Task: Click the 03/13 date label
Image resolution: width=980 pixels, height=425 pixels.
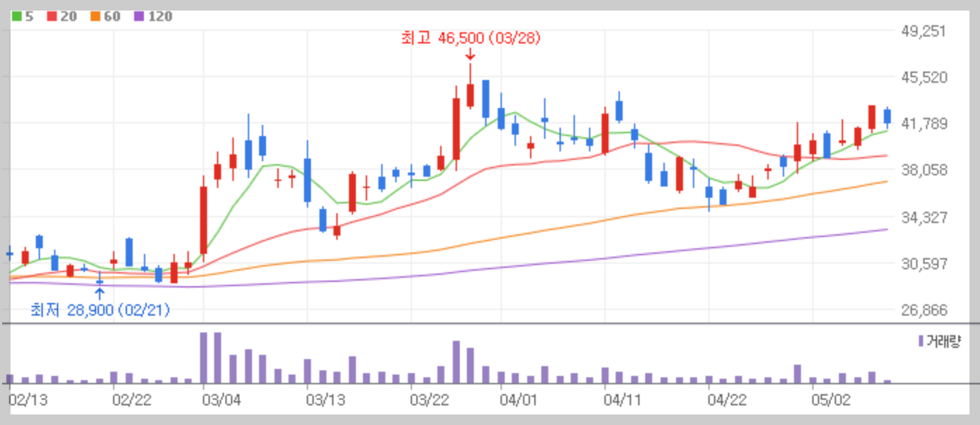Action: [x=326, y=400]
